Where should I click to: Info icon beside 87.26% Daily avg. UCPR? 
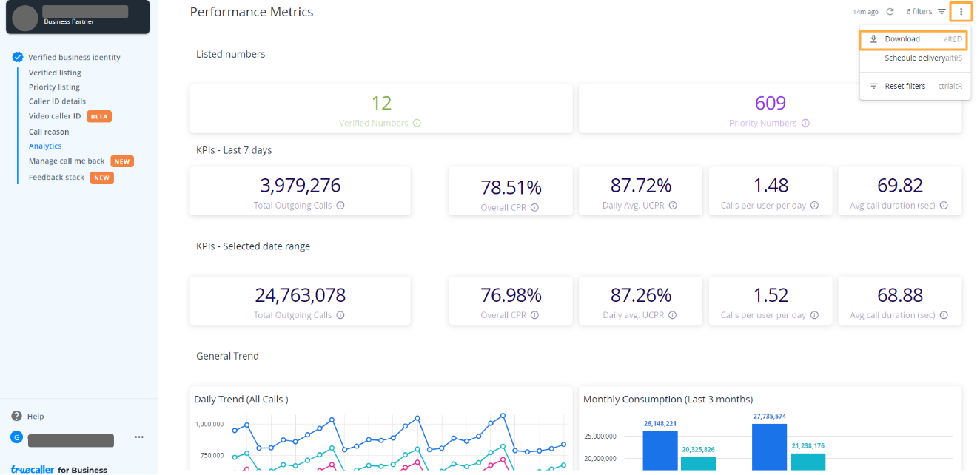point(673,315)
